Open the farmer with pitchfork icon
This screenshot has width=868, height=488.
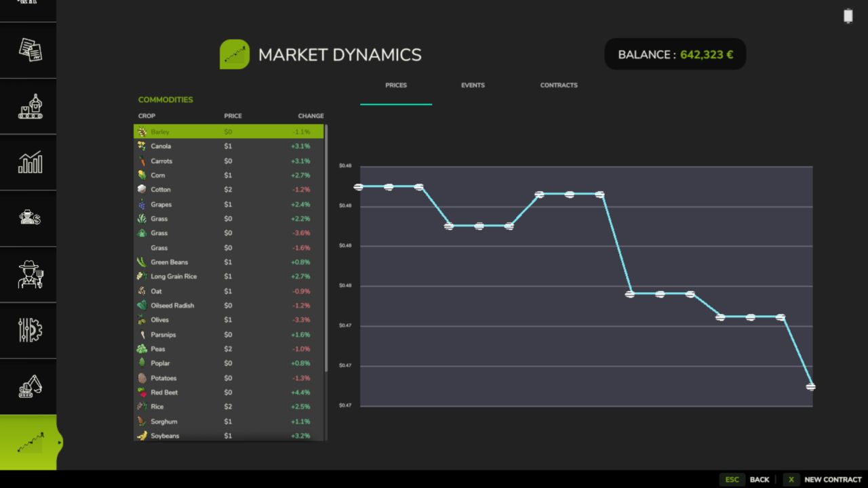[29, 274]
